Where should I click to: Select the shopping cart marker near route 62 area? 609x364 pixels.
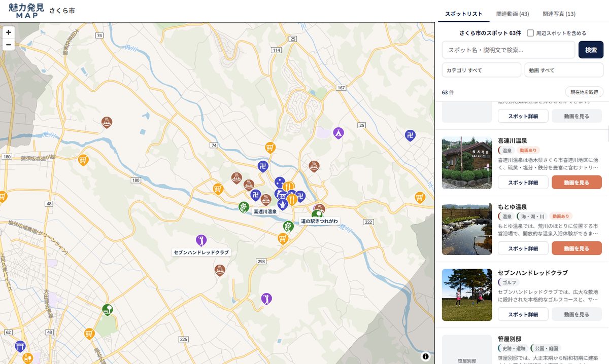pyautogui.click(x=89, y=334)
